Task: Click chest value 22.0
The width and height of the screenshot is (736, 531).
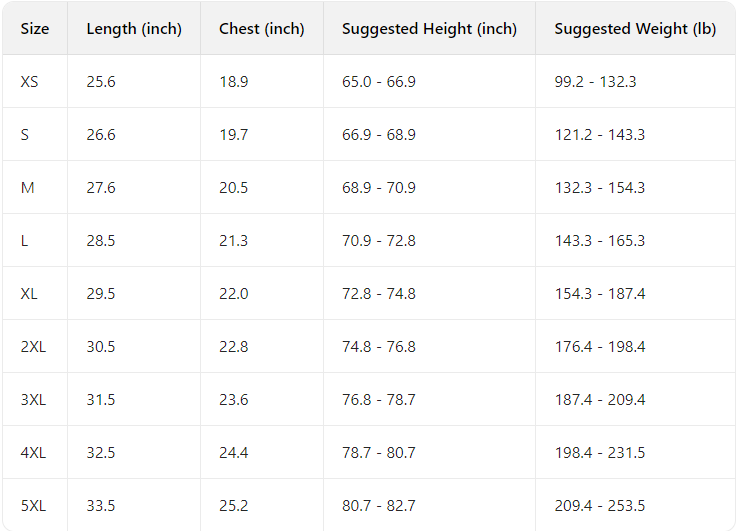Action: click(x=234, y=294)
